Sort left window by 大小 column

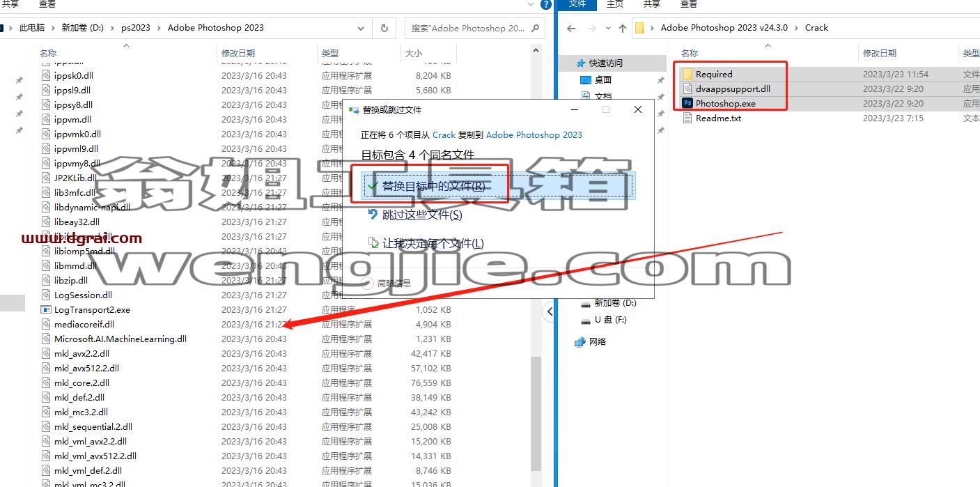coord(414,53)
